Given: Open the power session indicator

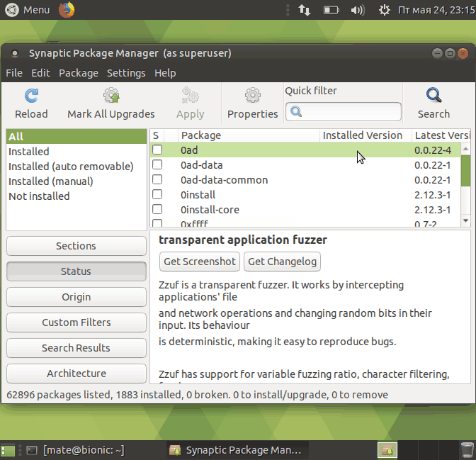Looking at the screenshot, I should (x=385, y=10).
